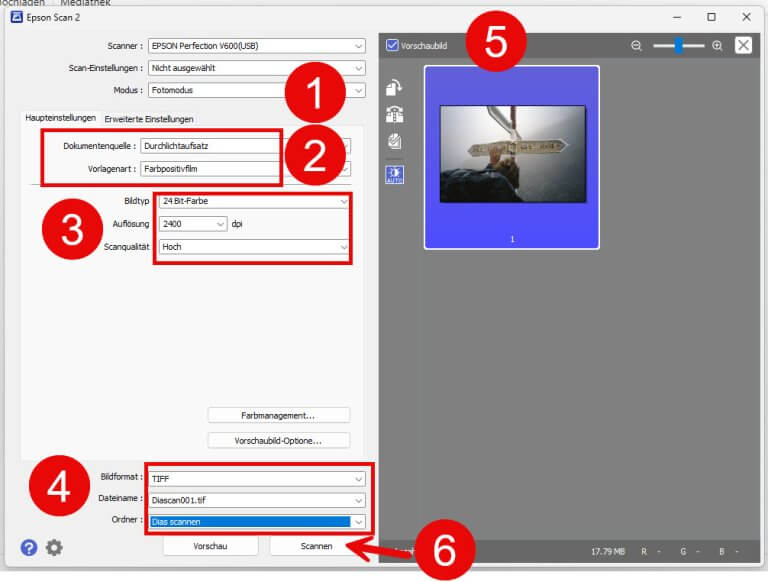Click the Vorschau button
Viewport: 768px width, 582px height.
pyautogui.click(x=210, y=546)
